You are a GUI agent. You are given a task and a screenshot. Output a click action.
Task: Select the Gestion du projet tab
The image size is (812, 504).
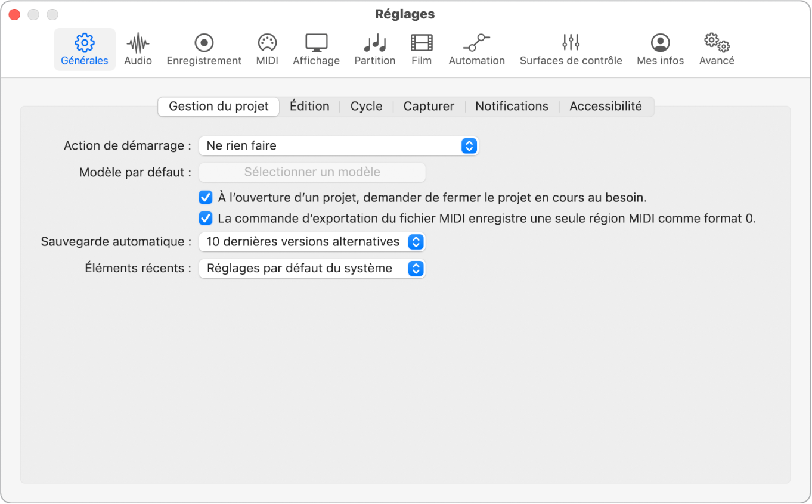pyautogui.click(x=219, y=107)
